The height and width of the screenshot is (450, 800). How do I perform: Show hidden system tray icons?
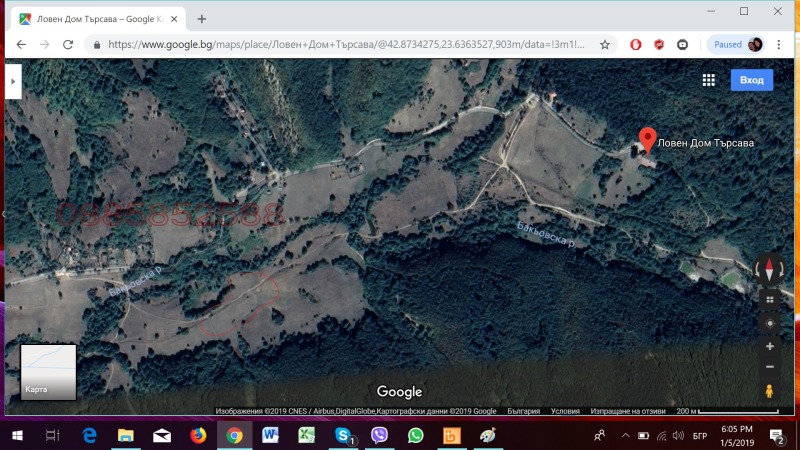[x=624, y=435]
